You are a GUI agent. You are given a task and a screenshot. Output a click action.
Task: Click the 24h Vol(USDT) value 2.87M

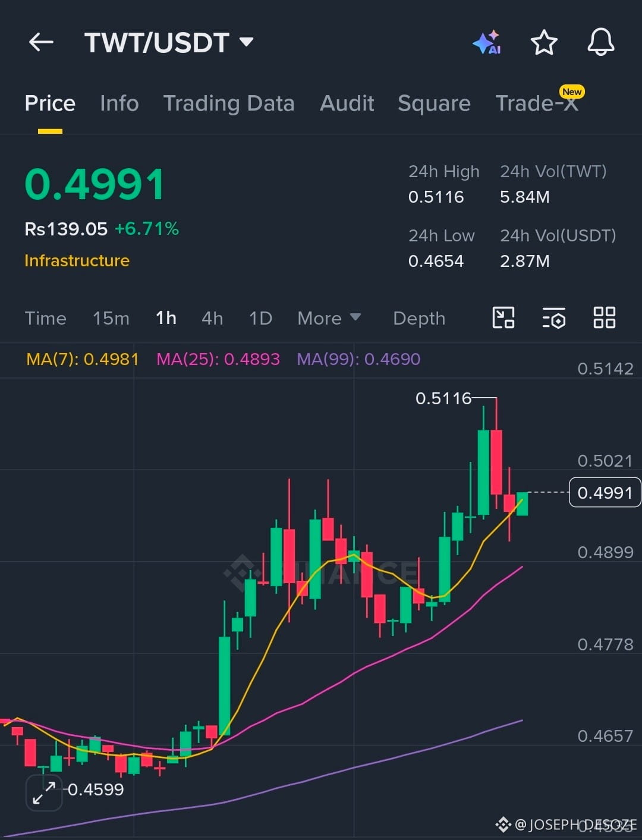click(524, 261)
